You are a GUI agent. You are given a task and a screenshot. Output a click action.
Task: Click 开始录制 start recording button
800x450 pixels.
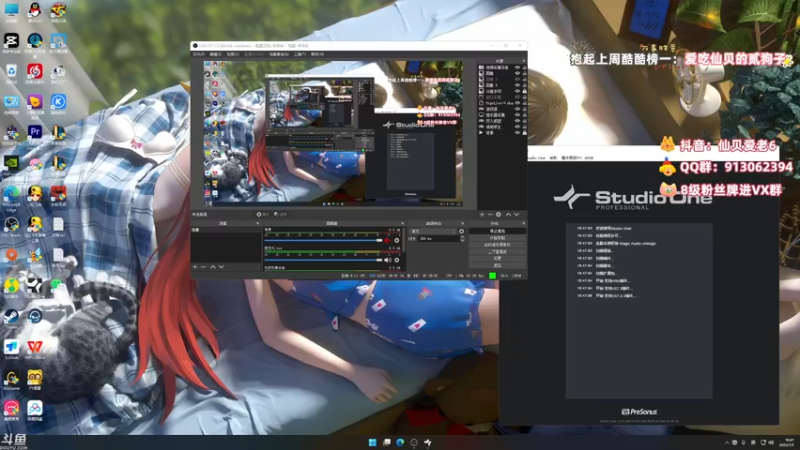click(497, 238)
